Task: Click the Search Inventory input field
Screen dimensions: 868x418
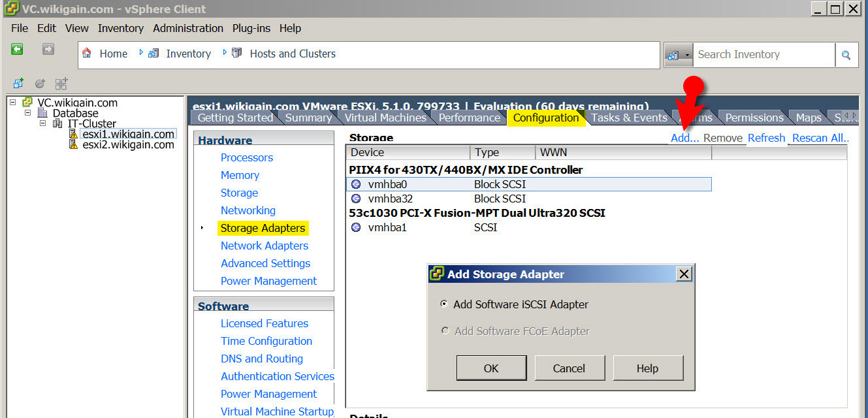Action: click(764, 55)
